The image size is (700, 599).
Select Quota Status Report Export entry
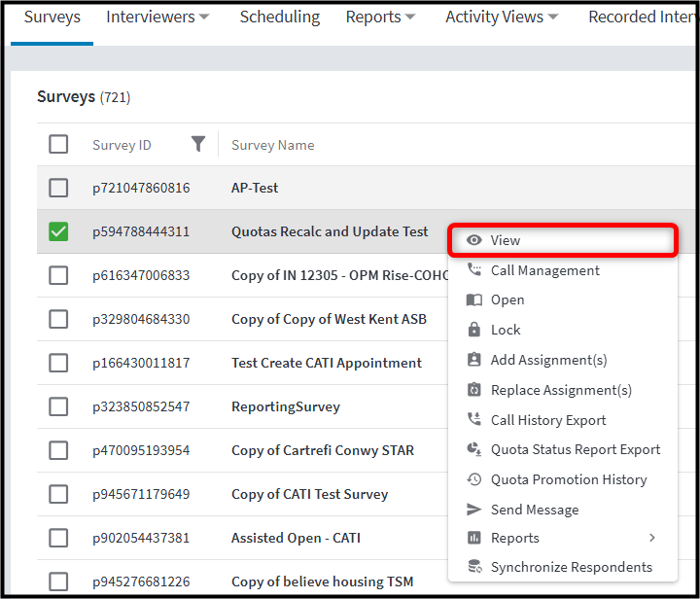(x=563, y=449)
